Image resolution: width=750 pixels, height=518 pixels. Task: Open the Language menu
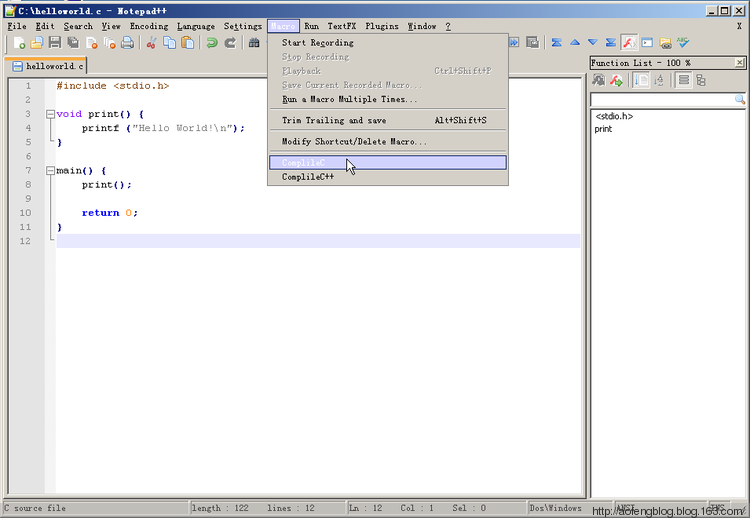pos(196,26)
